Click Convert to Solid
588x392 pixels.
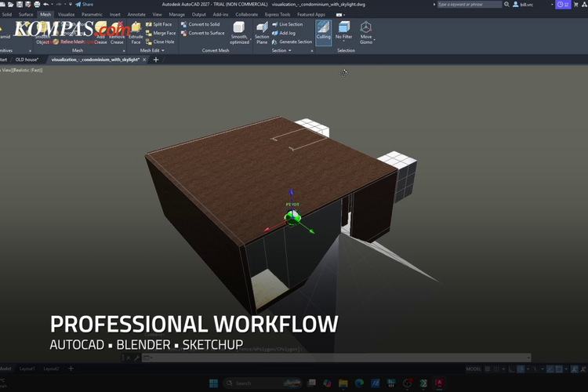point(200,24)
